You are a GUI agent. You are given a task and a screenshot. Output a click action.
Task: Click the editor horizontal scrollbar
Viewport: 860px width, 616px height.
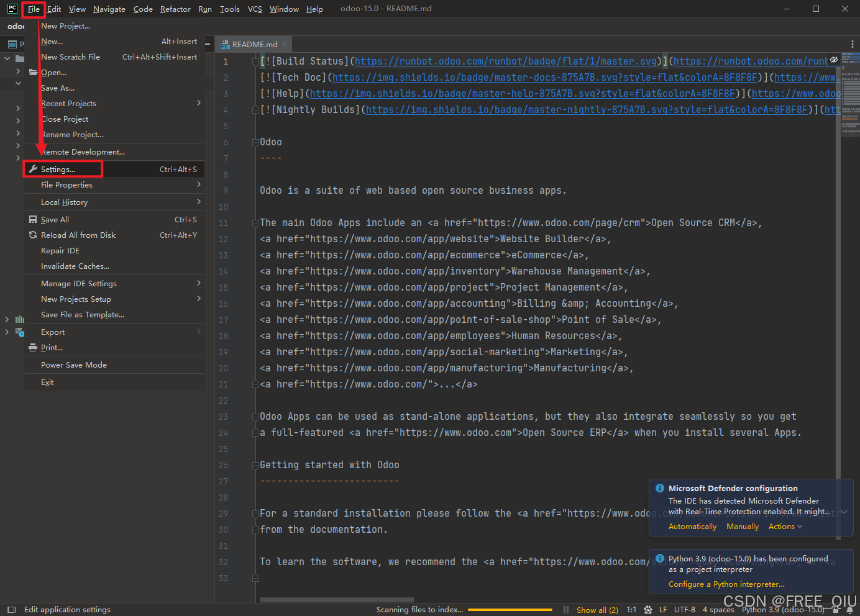(337, 600)
